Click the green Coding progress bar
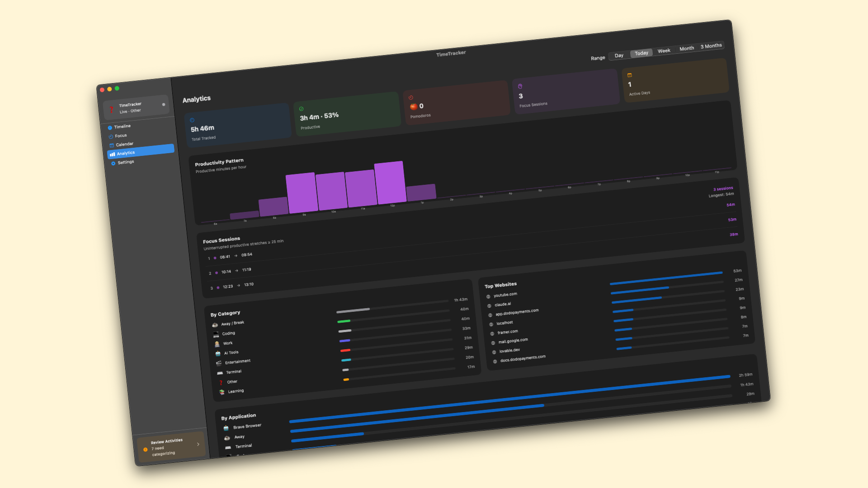 pyautogui.click(x=344, y=321)
